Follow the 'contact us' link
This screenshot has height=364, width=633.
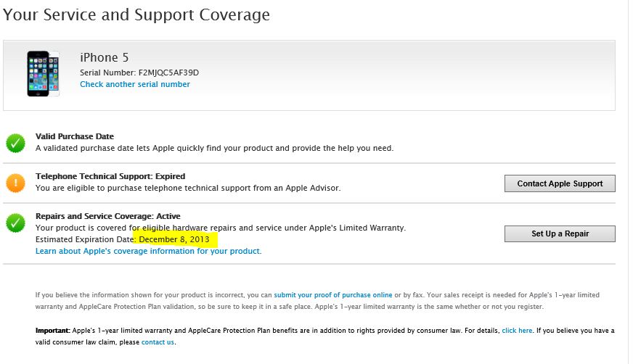pos(158,342)
